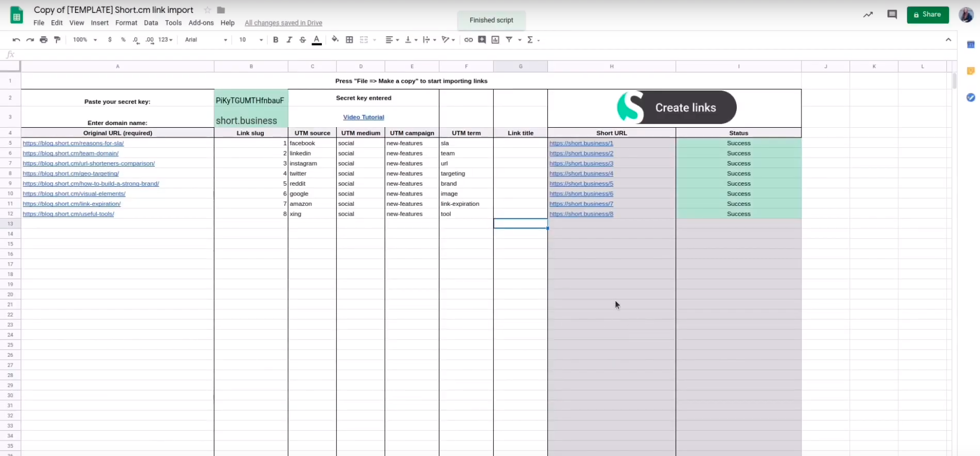Open the Data menu
This screenshot has height=456, width=980.
(x=151, y=23)
